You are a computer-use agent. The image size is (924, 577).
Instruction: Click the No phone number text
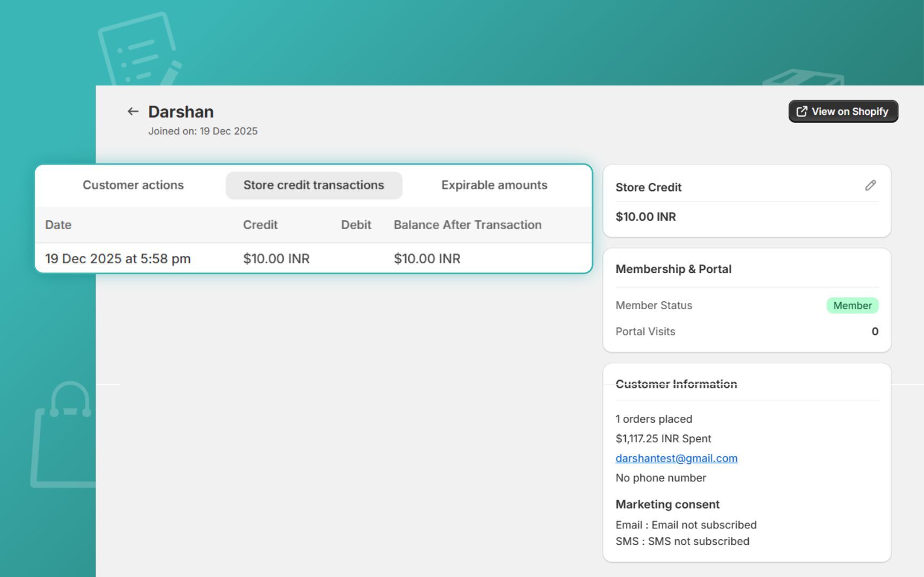(661, 478)
